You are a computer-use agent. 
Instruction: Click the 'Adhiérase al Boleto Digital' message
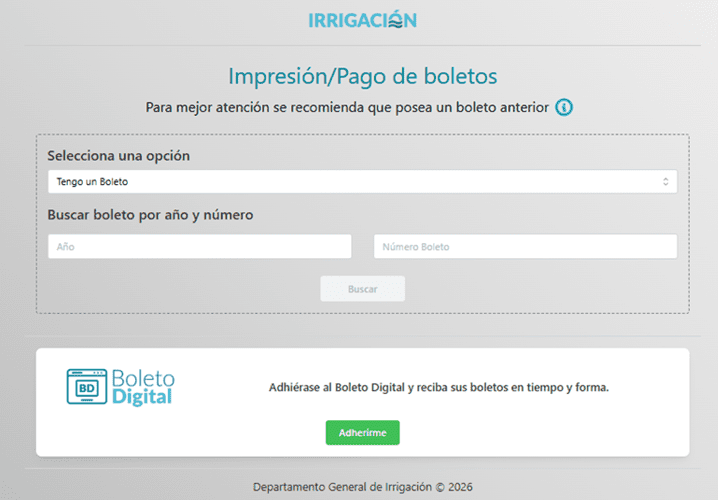pyautogui.click(x=439, y=387)
